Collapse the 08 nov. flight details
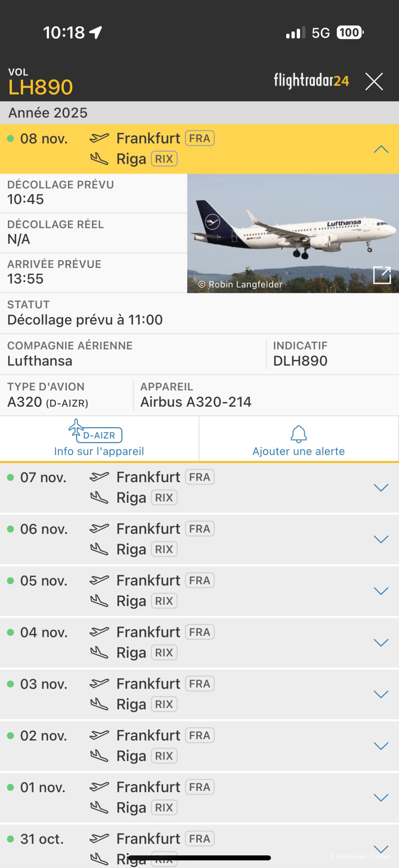Viewport: 399px width, 868px height. (x=381, y=149)
